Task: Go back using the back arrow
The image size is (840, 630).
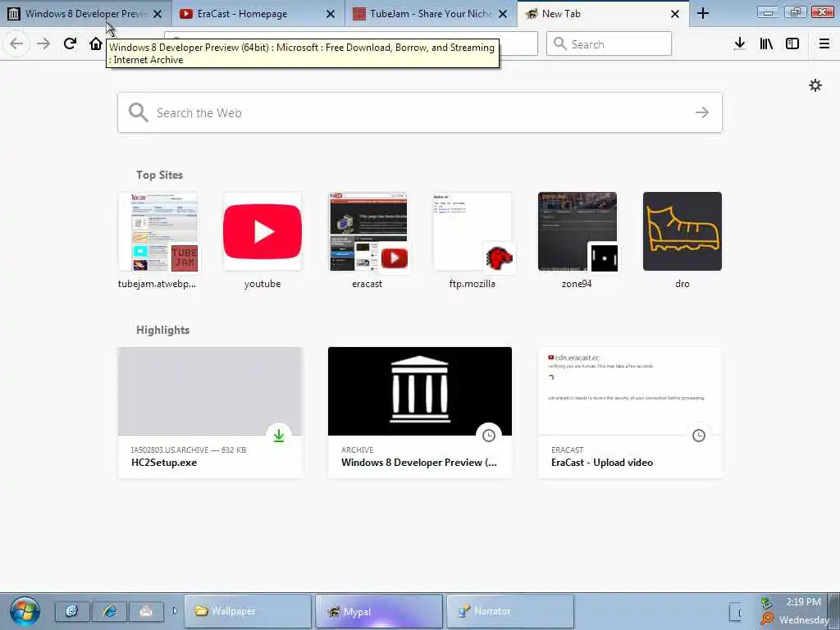Action: click(16, 43)
